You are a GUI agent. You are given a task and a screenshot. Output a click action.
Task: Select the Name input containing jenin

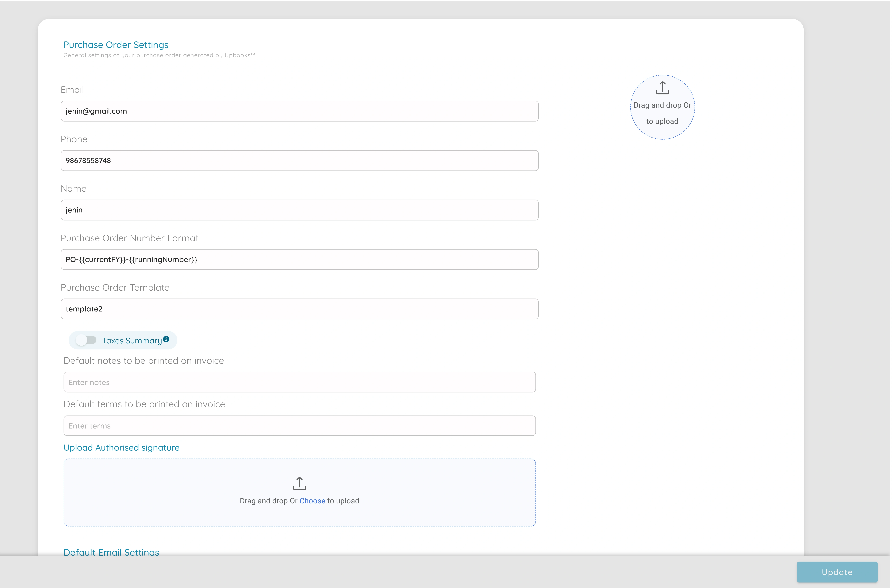pos(299,210)
